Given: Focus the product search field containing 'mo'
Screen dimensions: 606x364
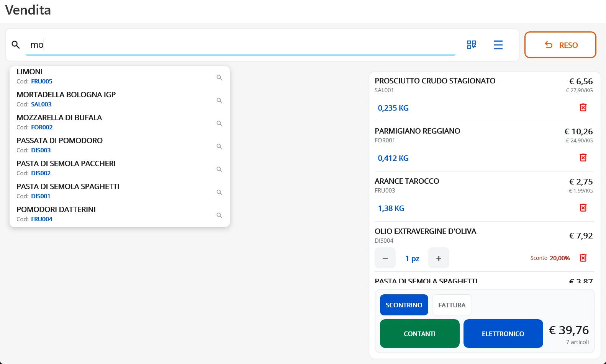Looking at the screenshot, I should click(x=241, y=45).
